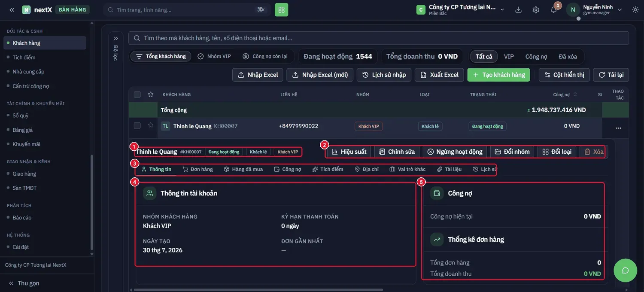The width and height of the screenshot is (644, 292).
Task: Click the Tạo khách hàng button
Action: 499,75
